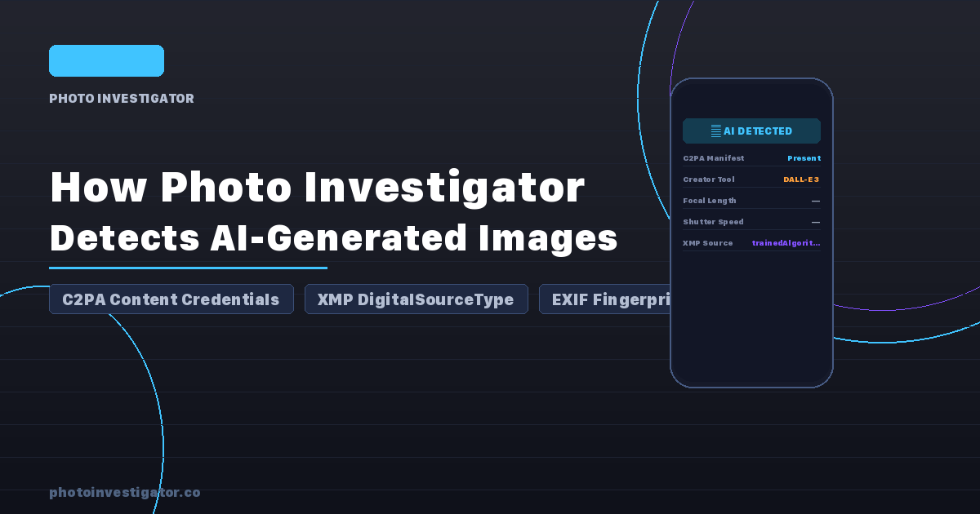Select the C2PA Content Credentials tag

[171, 299]
